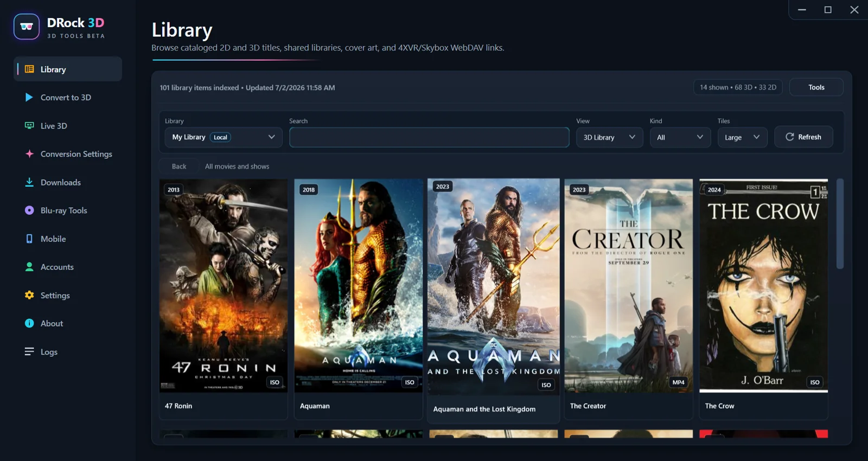
Task: Expand the View 3D Library dropdown
Action: click(609, 137)
